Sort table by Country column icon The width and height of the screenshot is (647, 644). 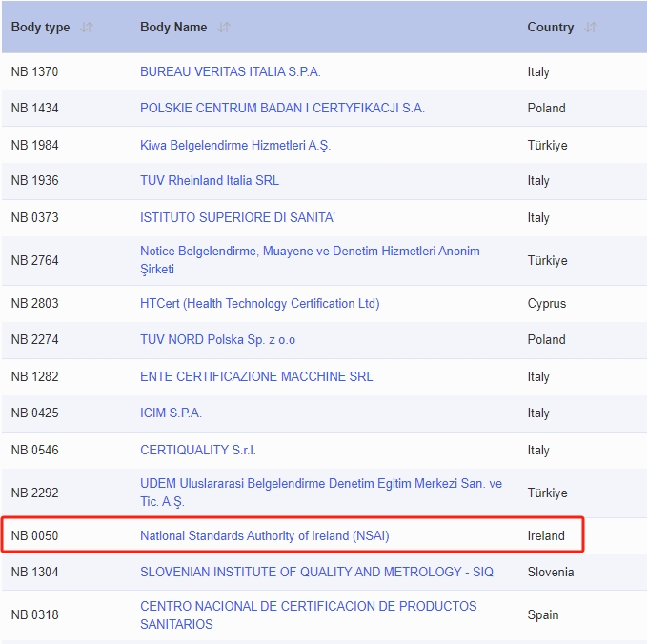point(591,28)
